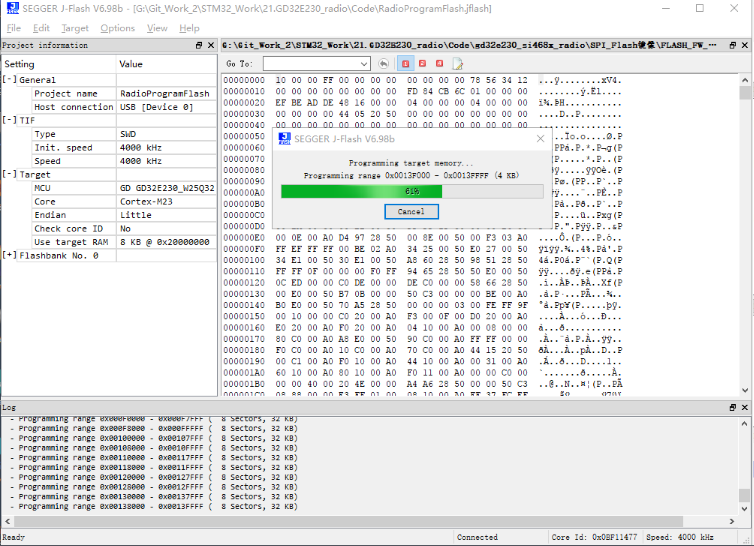Image resolution: width=754 pixels, height=546 pixels.
Task: Float the Log panel
Action: tap(733, 407)
